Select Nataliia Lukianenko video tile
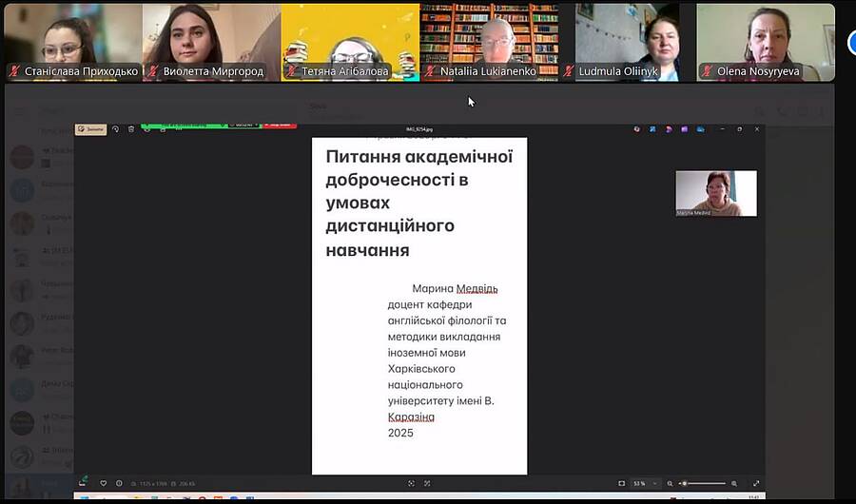Screen dimensions: 856x504 point(489,43)
